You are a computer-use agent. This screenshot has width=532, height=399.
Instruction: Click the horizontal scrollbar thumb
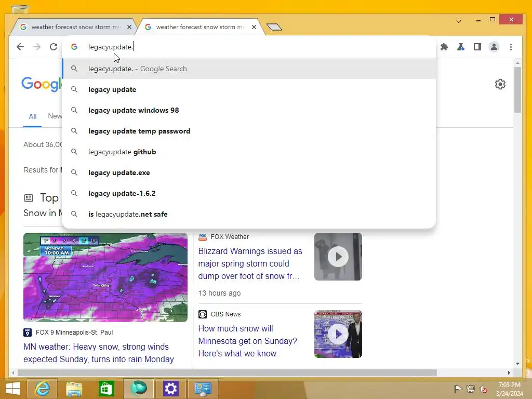(x=227, y=373)
